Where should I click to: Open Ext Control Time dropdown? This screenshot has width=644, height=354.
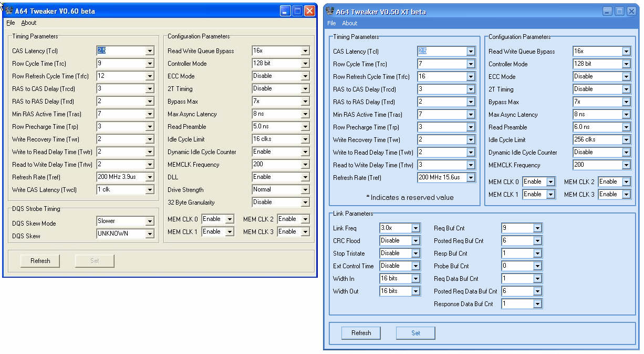click(x=416, y=266)
